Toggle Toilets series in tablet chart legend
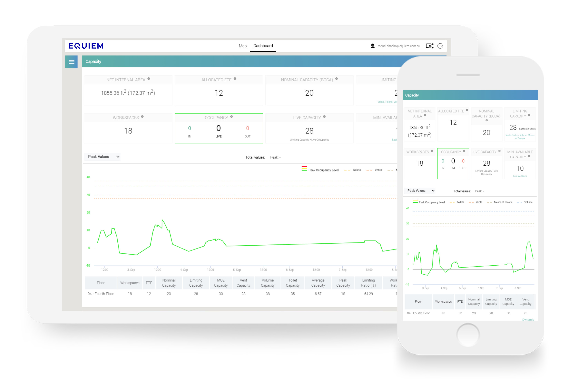 point(356,170)
